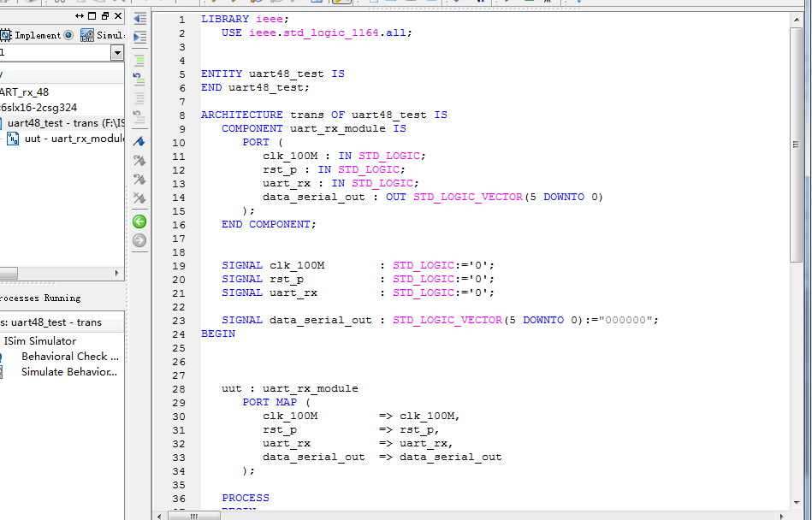The height and width of the screenshot is (520, 812).
Task: Navigate back with the green arrow
Action: [139, 222]
